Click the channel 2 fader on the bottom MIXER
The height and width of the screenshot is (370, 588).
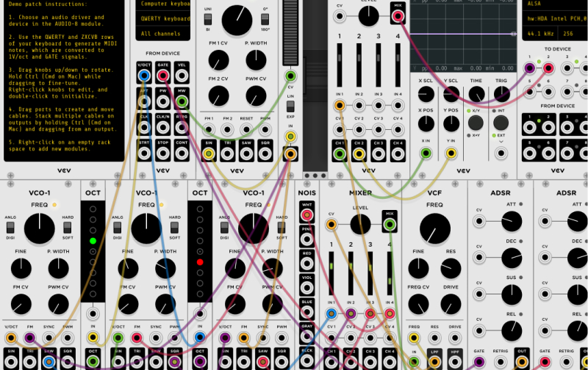click(351, 273)
